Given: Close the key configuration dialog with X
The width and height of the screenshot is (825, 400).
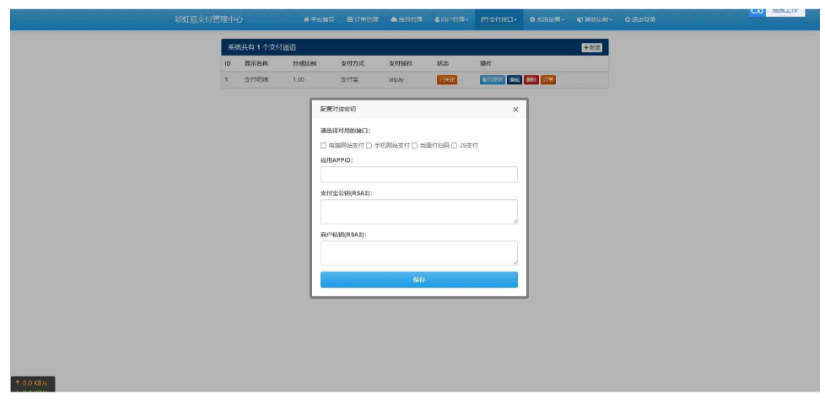Looking at the screenshot, I should coord(516,109).
